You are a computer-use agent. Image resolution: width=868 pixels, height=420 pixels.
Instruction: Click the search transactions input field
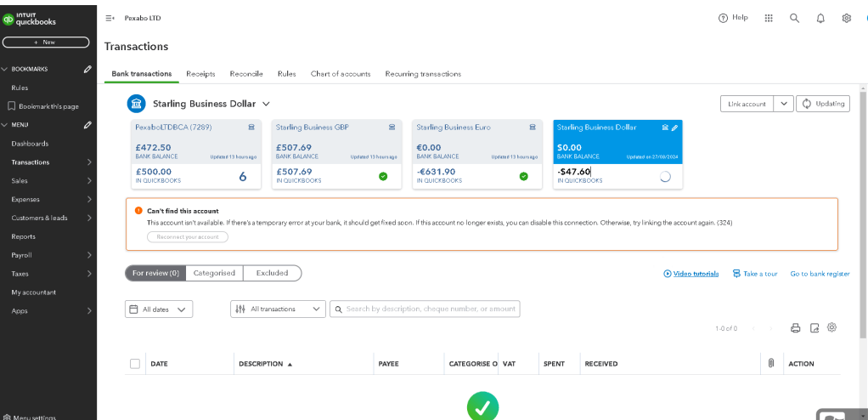425,309
